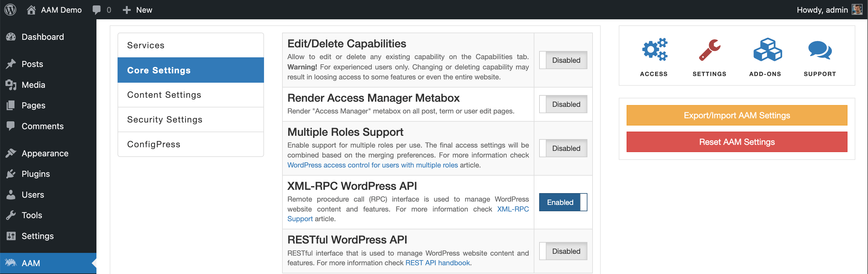The width and height of the screenshot is (868, 274).
Task: Open Users menu label
Action: pos(33,195)
